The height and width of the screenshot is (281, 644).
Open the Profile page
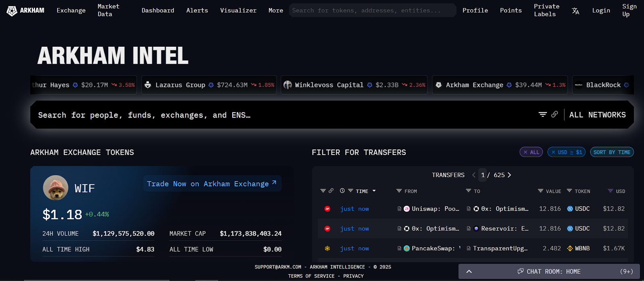(x=475, y=10)
